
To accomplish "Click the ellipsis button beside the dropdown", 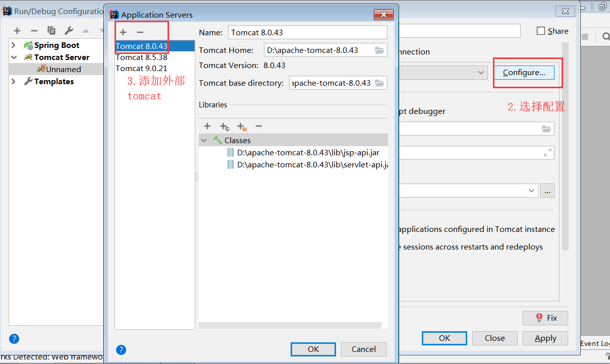I will point(547,191).
